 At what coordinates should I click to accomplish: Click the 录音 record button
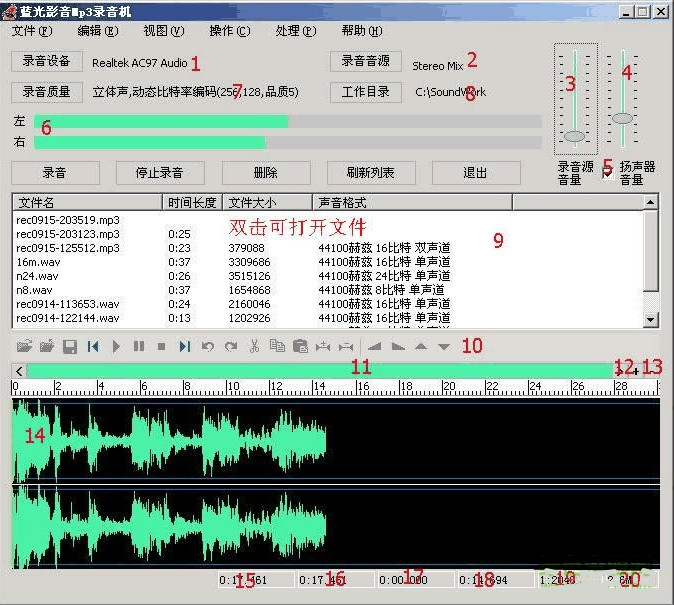55,172
